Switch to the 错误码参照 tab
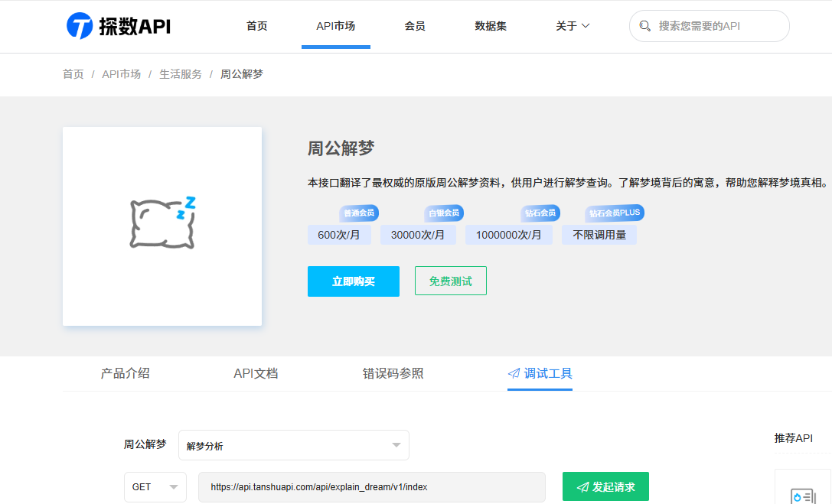Viewport: 832px width, 504px height. [x=393, y=374]
